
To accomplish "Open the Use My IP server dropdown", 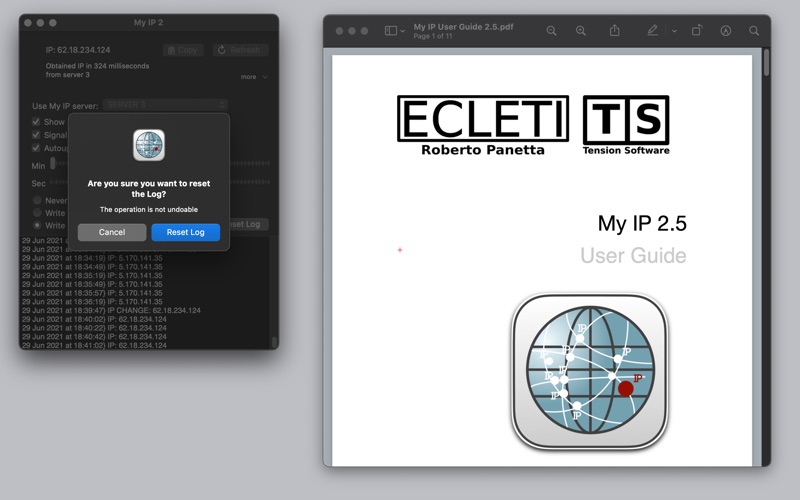I will (165, 105).
